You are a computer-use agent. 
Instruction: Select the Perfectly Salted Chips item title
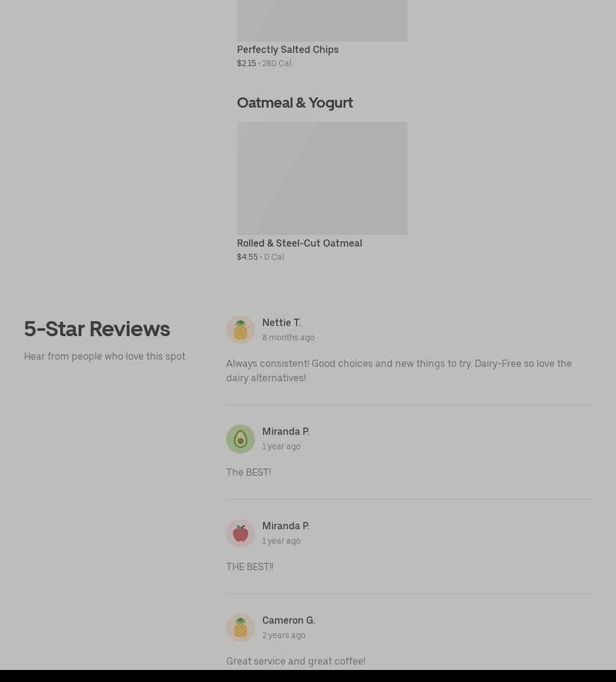tap(288, 49)
